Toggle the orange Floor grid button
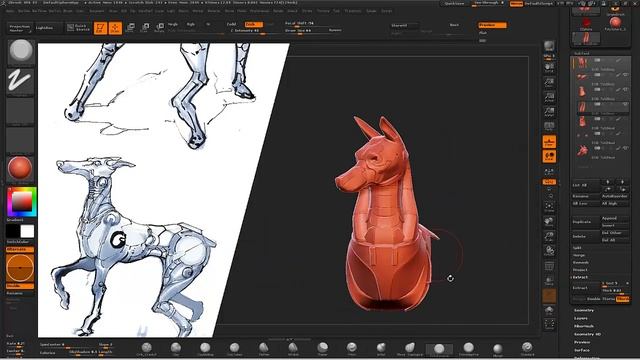Image resolution: width=640 pixels, height=360 pixels. coord(549,142)
